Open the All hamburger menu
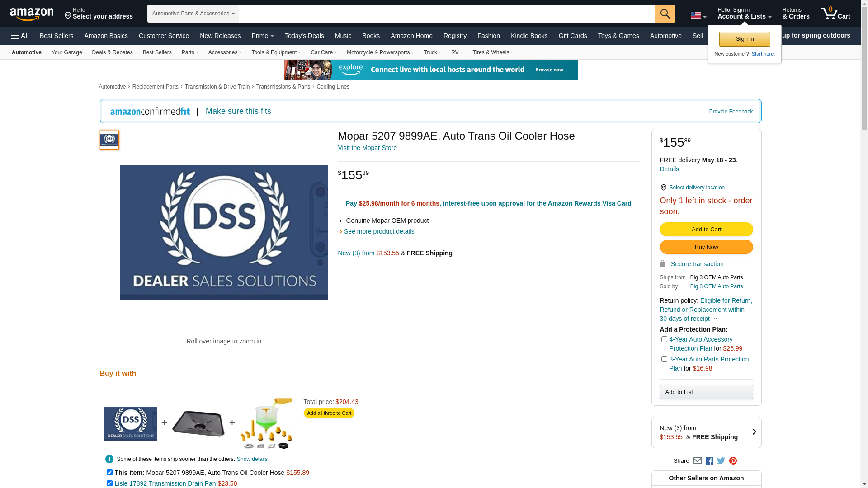Screen dimensions: 868x488 tap(20, 36)
